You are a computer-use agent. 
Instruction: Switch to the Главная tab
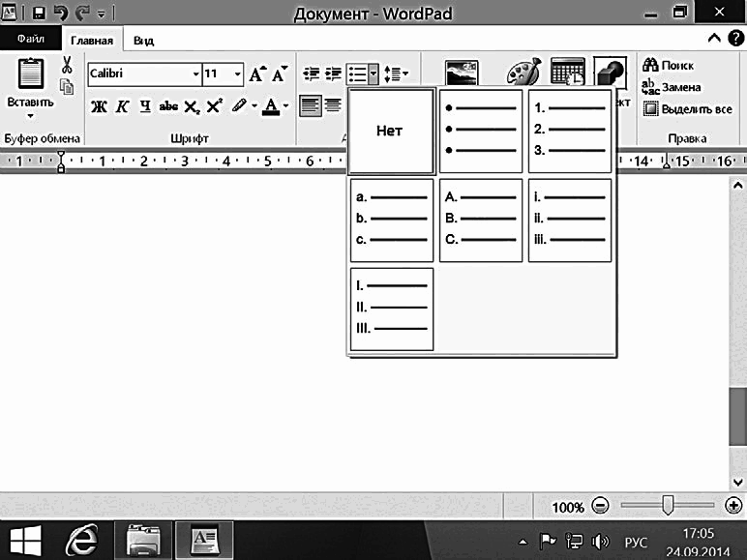click(x=92, y=41)
